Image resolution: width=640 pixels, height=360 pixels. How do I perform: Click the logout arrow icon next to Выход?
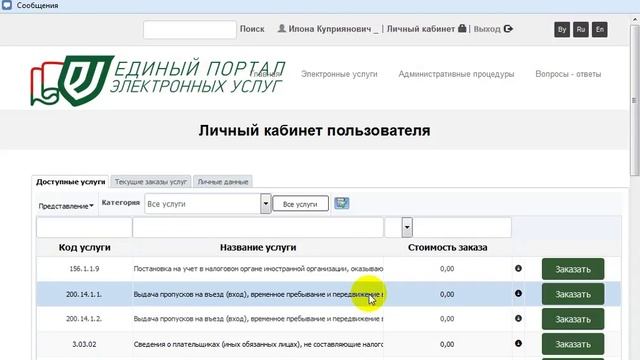[x=508, y=29]
